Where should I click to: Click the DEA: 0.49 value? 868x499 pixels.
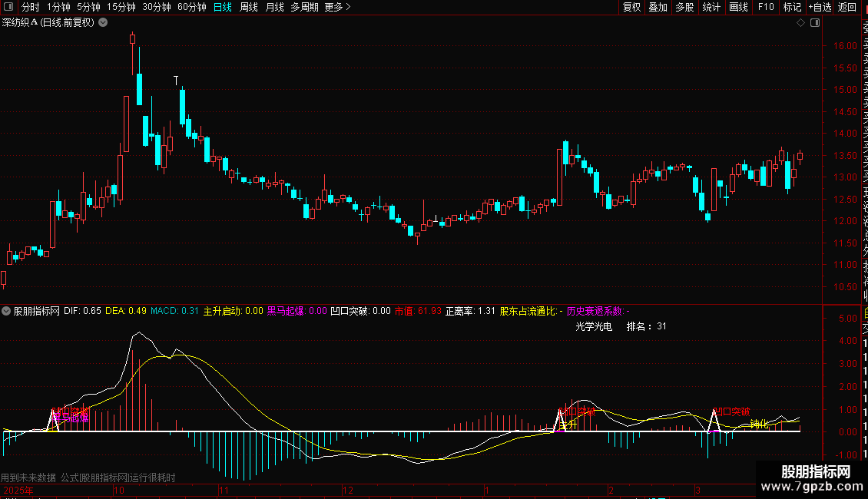tap(126, 311)
